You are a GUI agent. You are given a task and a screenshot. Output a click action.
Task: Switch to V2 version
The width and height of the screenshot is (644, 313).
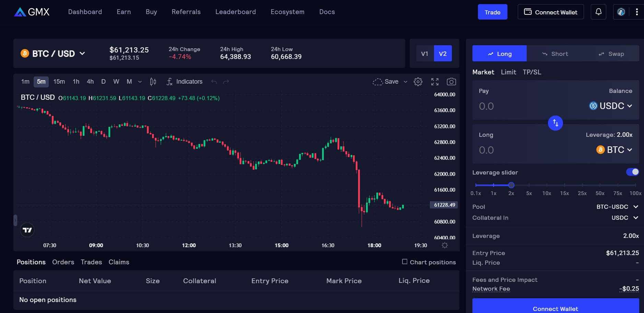(x=443, y=53)
